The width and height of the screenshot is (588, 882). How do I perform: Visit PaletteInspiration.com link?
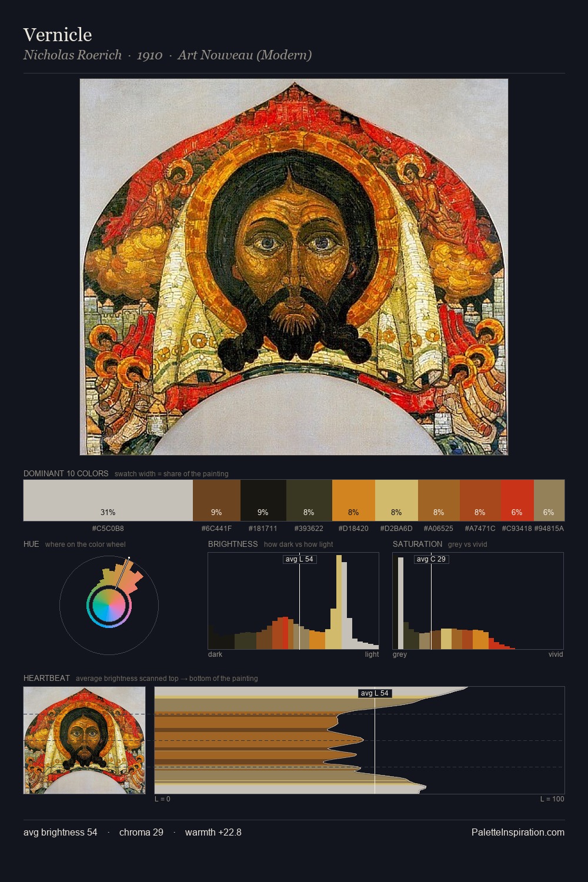click(518, 832)
